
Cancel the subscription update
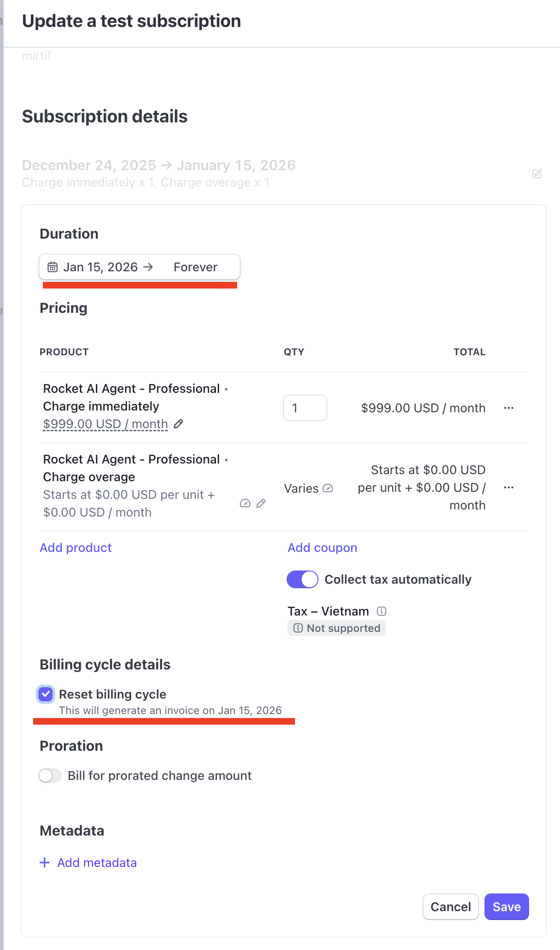(x=450, y=907)
